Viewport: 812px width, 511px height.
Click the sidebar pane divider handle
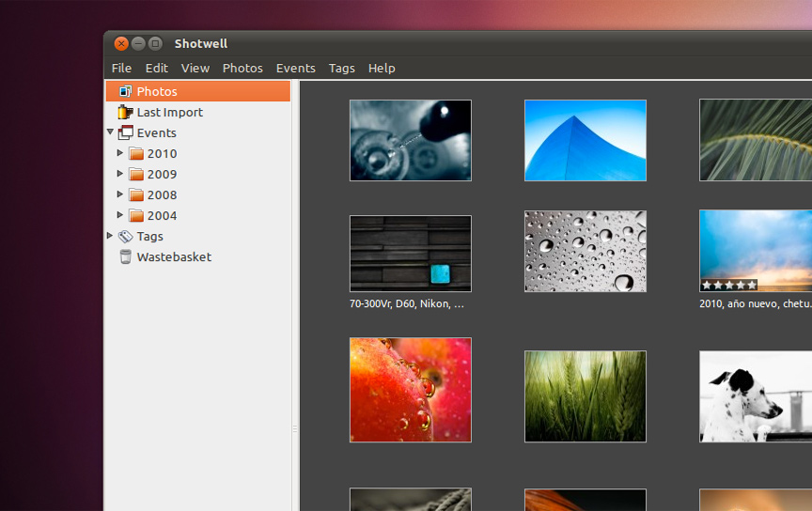pos(295,428)
